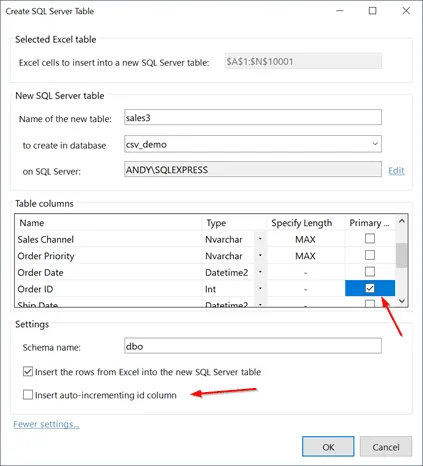Mark Order Date as primary key
Image resolution: width=423 pixels, height=466 pixels.
click(370, 272)
